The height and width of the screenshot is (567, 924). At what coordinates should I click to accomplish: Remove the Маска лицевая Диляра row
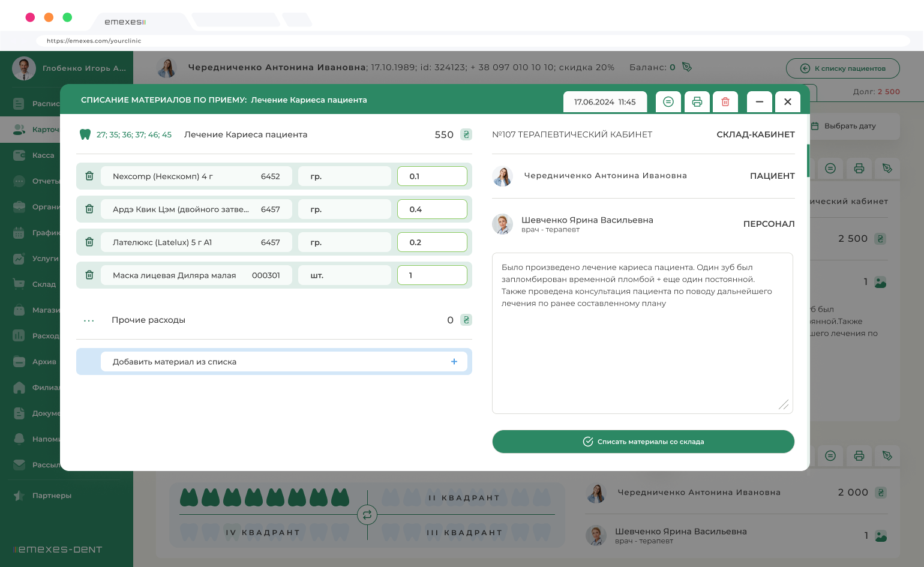[x=89, y=275]
